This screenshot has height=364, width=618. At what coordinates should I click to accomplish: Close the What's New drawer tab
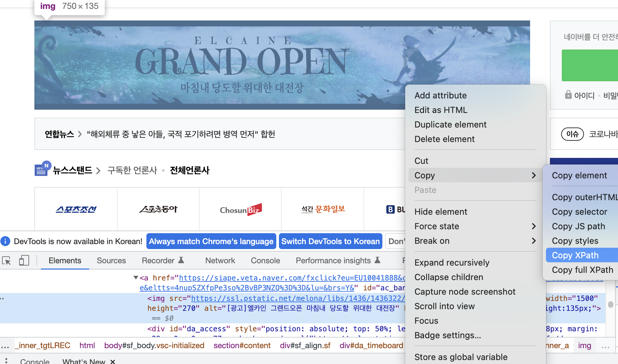[x=113, y=361]
